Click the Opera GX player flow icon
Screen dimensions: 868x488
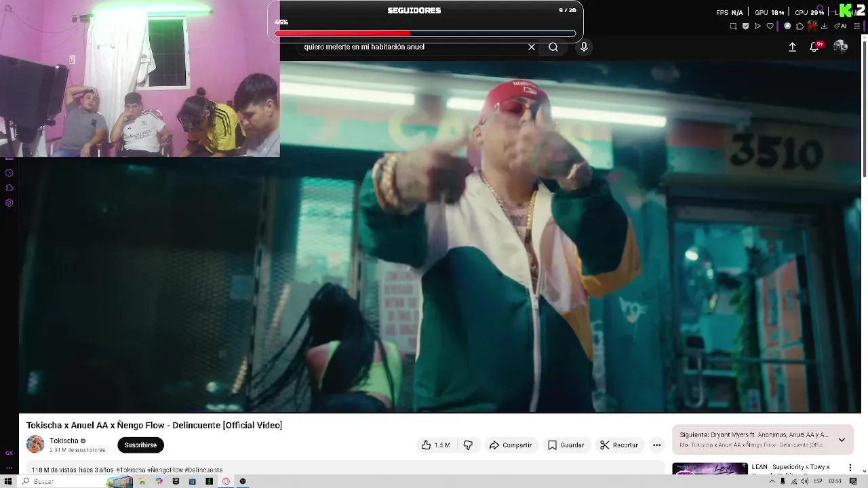tap(757, 26)
